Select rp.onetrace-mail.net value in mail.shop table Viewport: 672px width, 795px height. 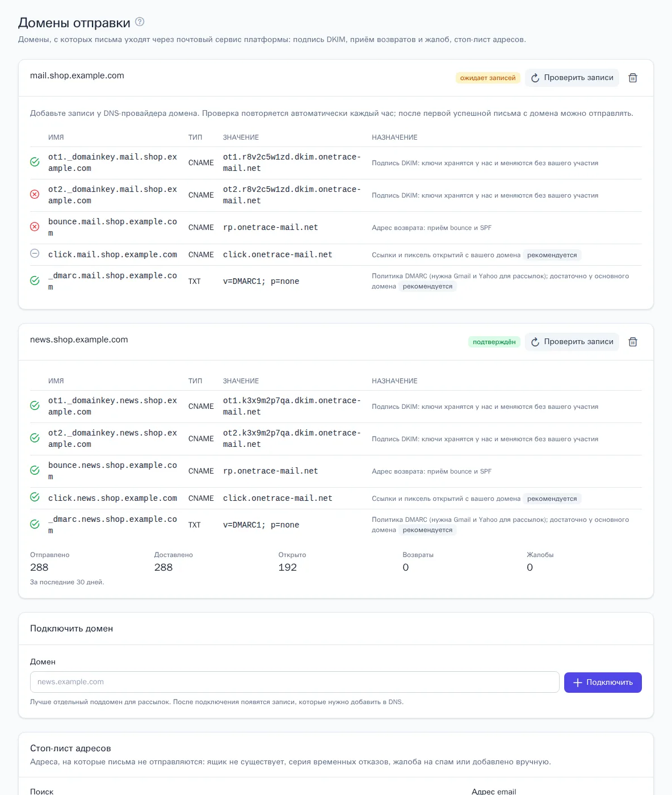tap(271, 227)
